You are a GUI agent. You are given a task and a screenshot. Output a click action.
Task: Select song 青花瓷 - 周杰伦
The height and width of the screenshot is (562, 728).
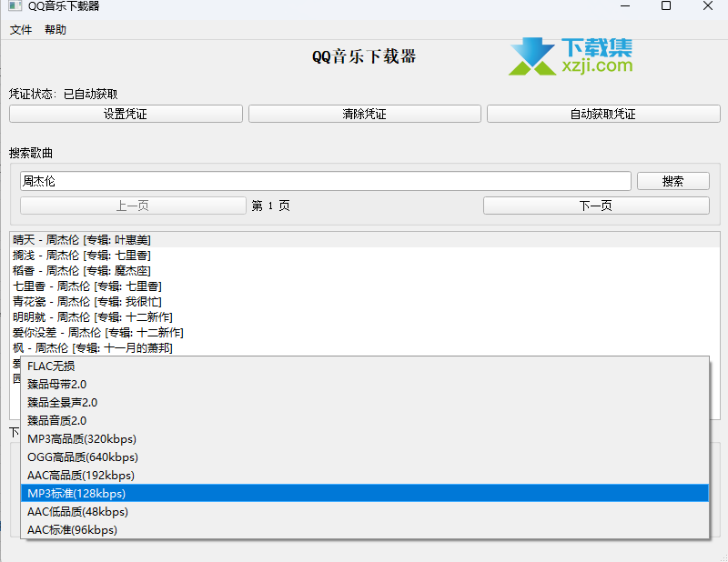(x=365, y=302)
